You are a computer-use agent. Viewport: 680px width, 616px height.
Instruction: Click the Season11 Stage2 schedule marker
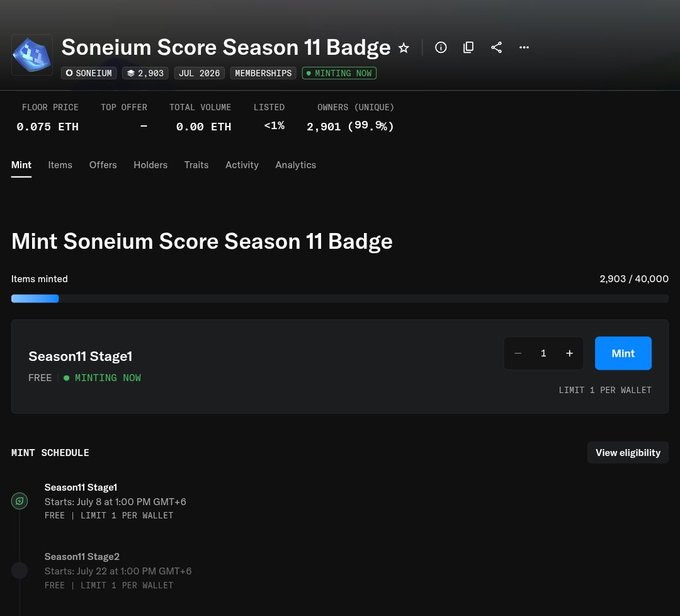click(20, 570)
